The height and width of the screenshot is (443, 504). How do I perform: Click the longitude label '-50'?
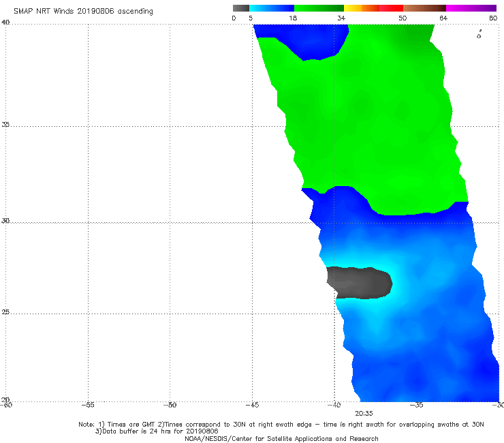(170, 405)
